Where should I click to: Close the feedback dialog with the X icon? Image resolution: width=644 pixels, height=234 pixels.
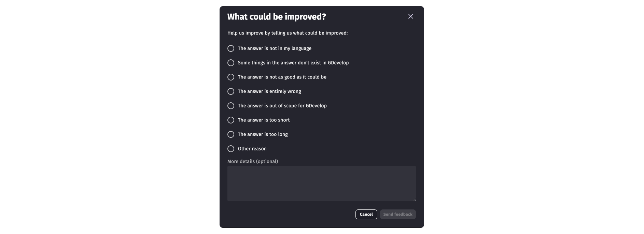(410, 16)
